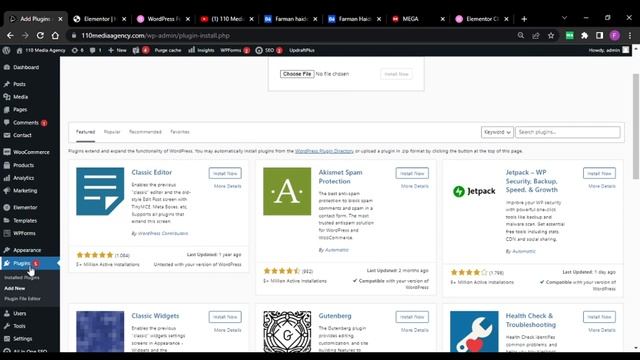Open Settings in the sidebar
The width and height of the screenshot is (640, 360).
22,339
